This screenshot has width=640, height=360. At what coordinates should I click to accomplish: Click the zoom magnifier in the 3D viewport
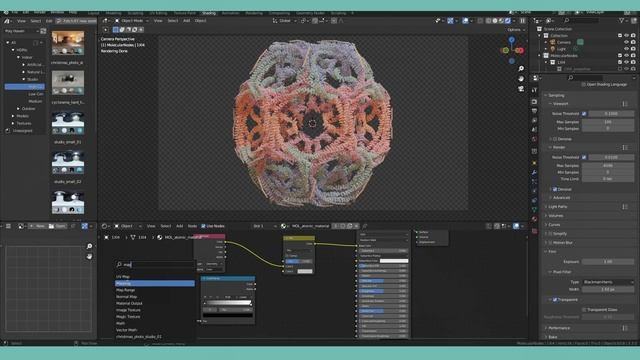click(x=521, y=69)
